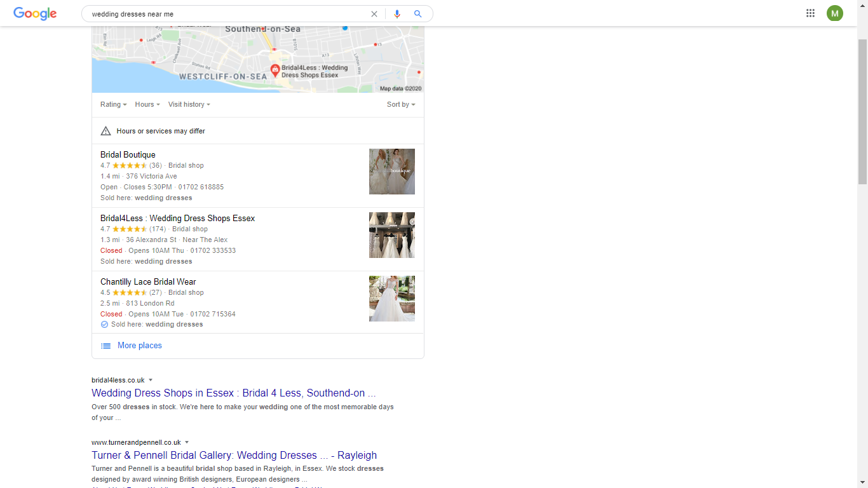Click the '813 London Rd' address
The width and height of the screenshot is (868, 488).
coord(150,303)
